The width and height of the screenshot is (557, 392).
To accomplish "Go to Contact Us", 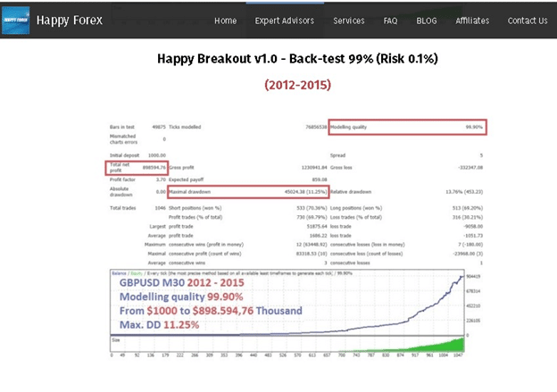I will (528, 21).
